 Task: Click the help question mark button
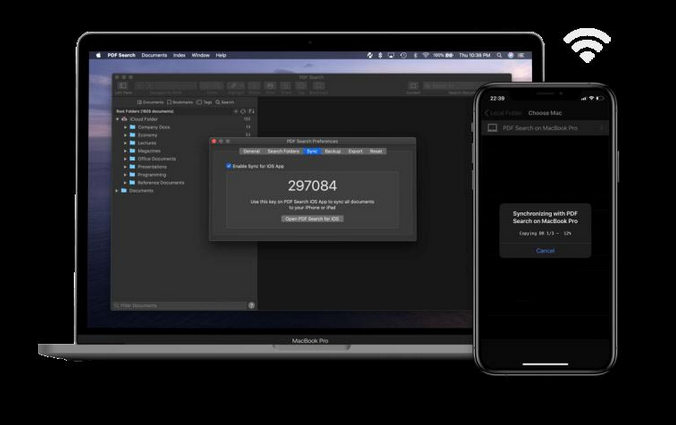coord(251,306)
